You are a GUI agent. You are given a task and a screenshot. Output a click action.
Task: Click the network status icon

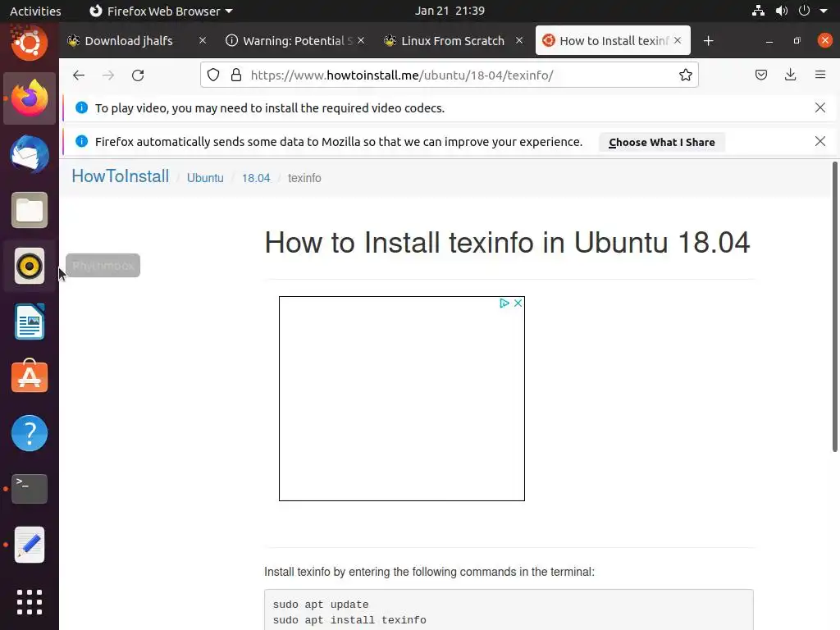[x=758, y=11]
